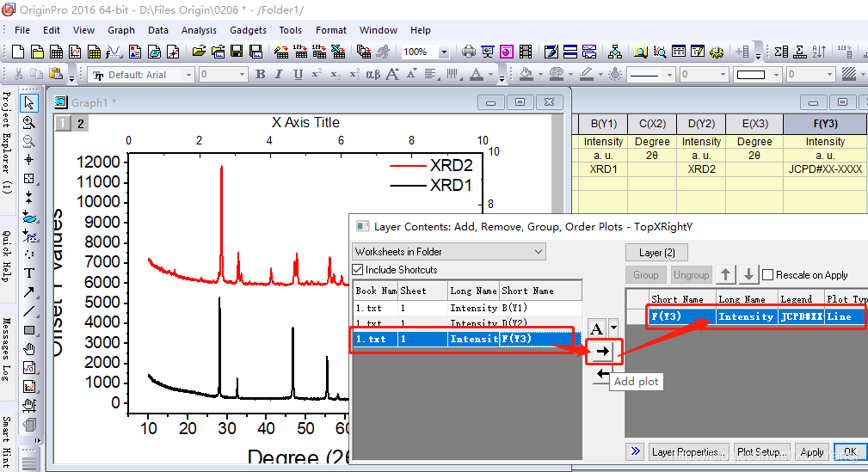
Task: Open Worksheets in Folder dropdown
Action: (449, 252)
